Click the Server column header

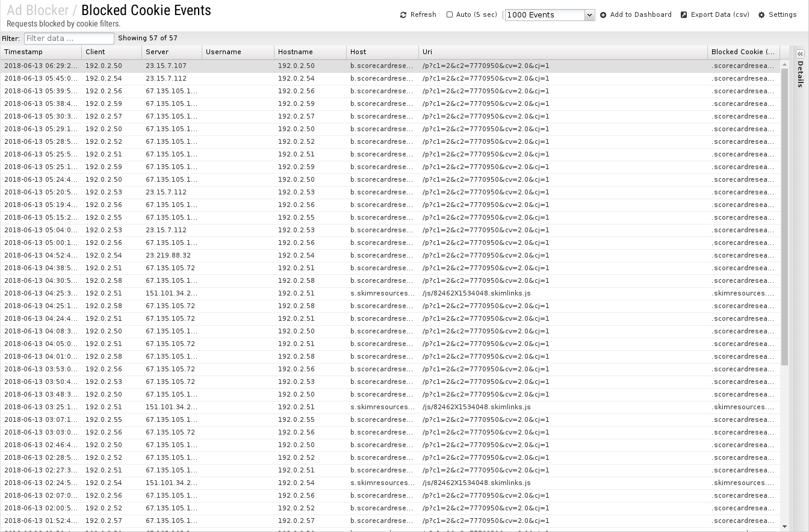pos(172,52)
